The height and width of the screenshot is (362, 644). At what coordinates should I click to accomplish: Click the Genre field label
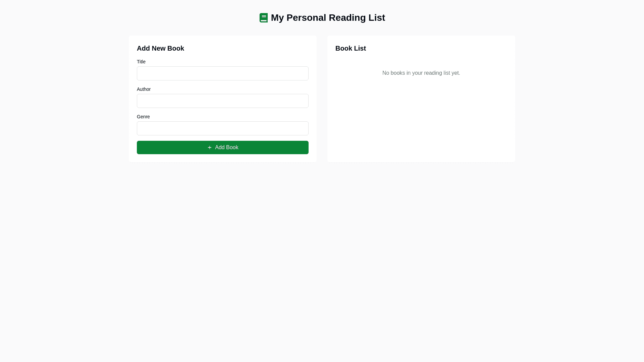pyautogui.click(x=143, y=117)
